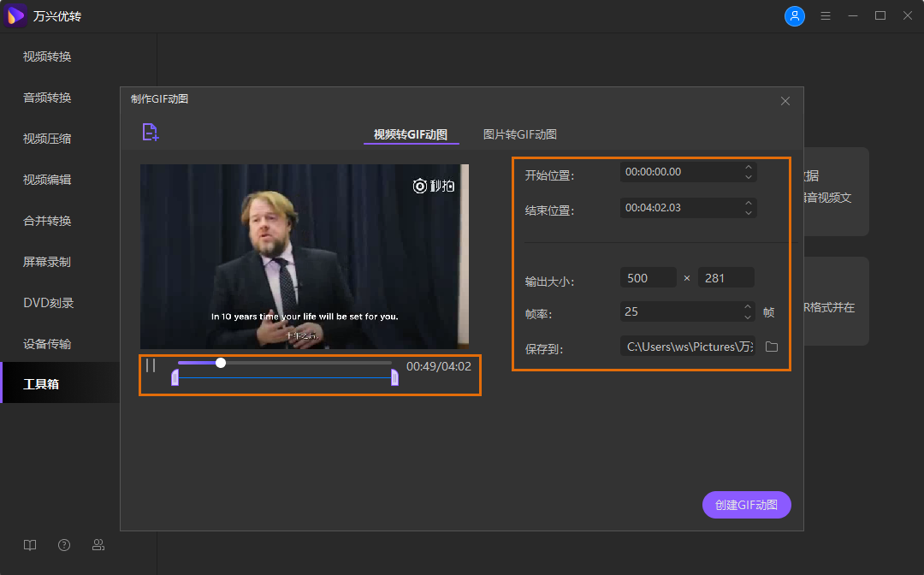Close the GIF maker dialog
Viewport: 924px width, 575px height.
[x=785, y=101]
